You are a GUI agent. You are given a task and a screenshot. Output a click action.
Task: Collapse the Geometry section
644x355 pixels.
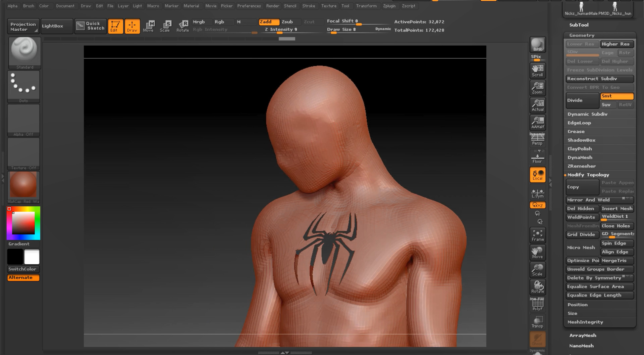[582, 35]
